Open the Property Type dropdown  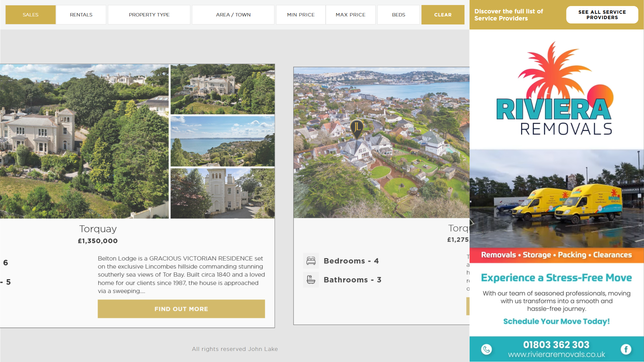coord(149,15)
